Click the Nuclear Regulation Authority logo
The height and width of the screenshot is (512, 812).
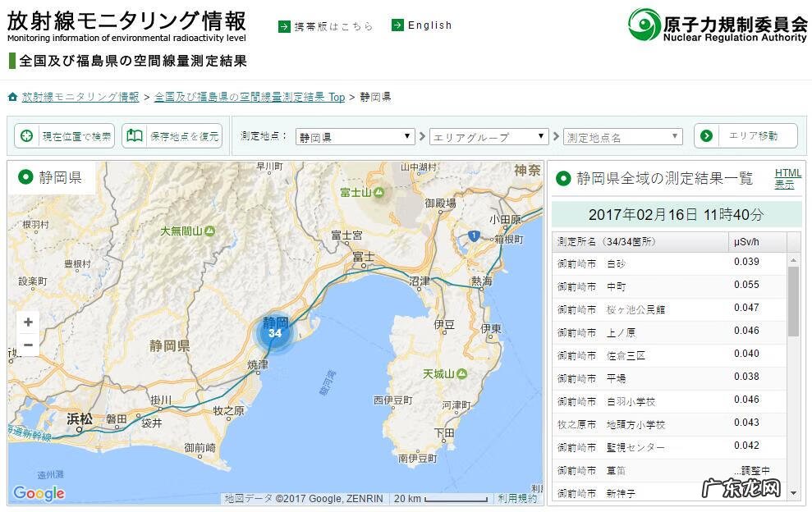coord(718,25)
